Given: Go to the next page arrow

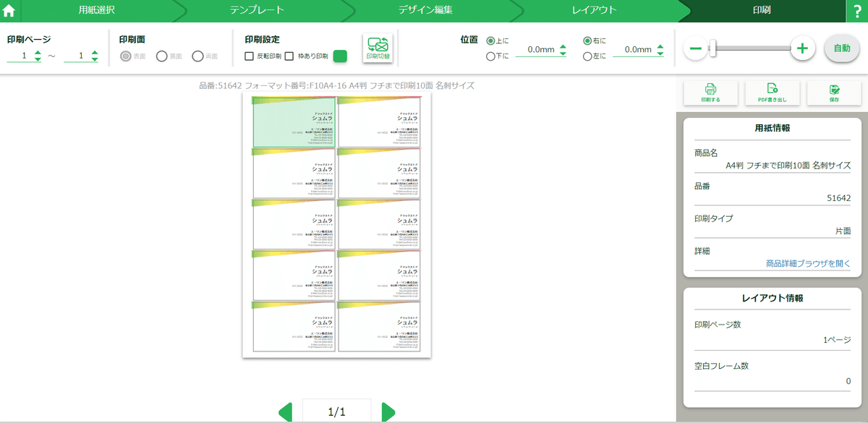Looking at the screenshot, I should point(388,412).
